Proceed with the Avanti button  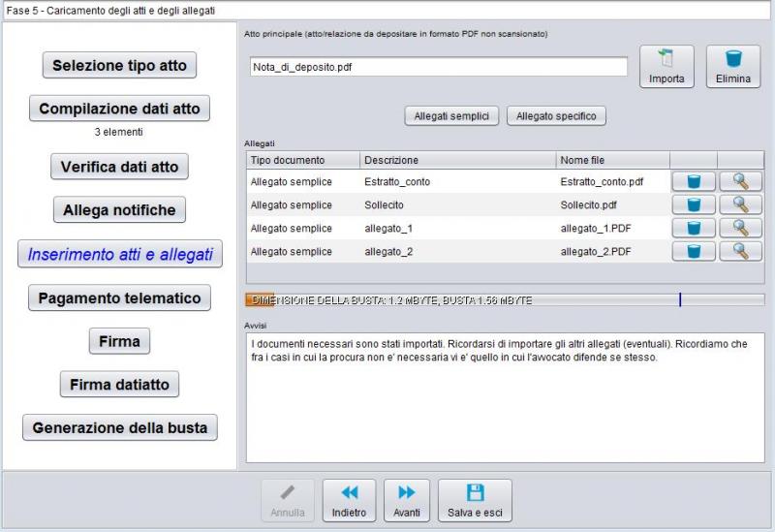(406, 500)
